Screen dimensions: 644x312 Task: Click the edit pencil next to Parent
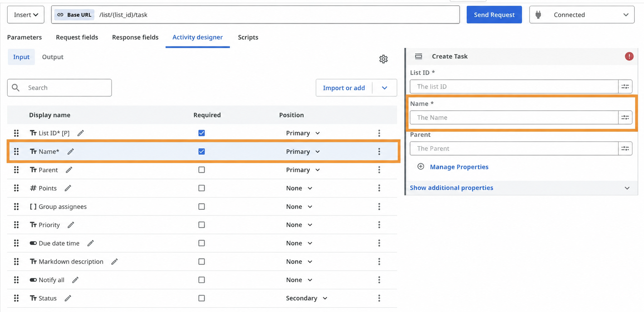pos(69,170)
